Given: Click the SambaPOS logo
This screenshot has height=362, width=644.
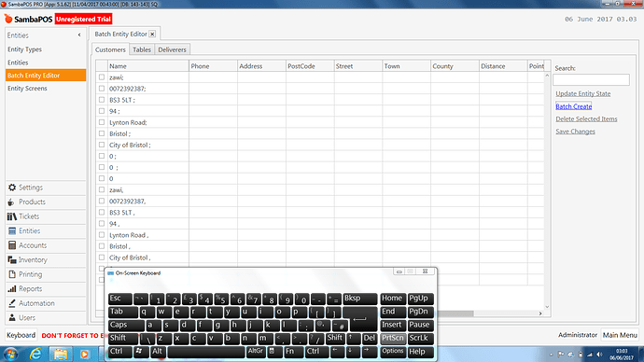Looking at the screenshot, I should click(29, 19).
